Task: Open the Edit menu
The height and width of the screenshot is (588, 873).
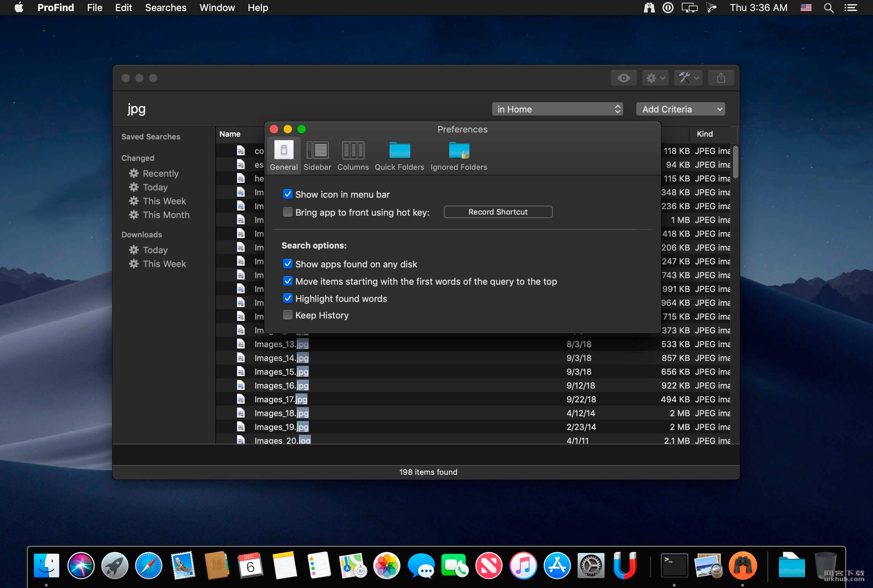Action: [x=124, y=8]
